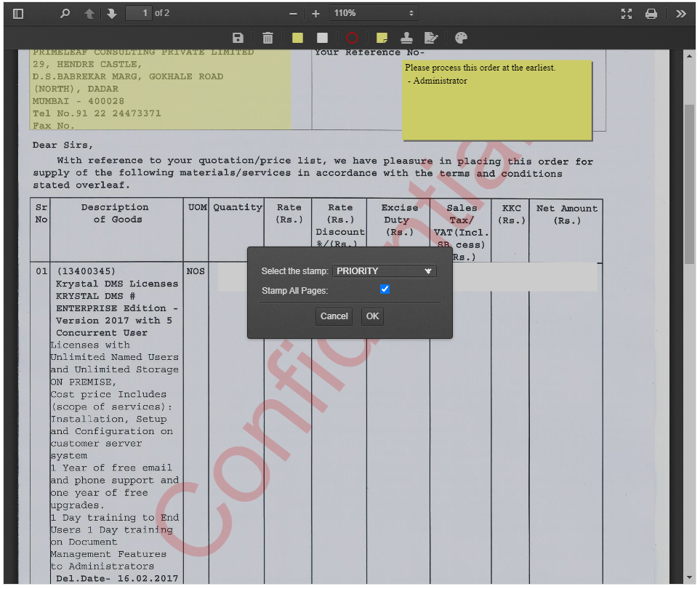Click the 'of 2' page count text
This screenshot has height=589, width=700.
click(x=162, y=13)
